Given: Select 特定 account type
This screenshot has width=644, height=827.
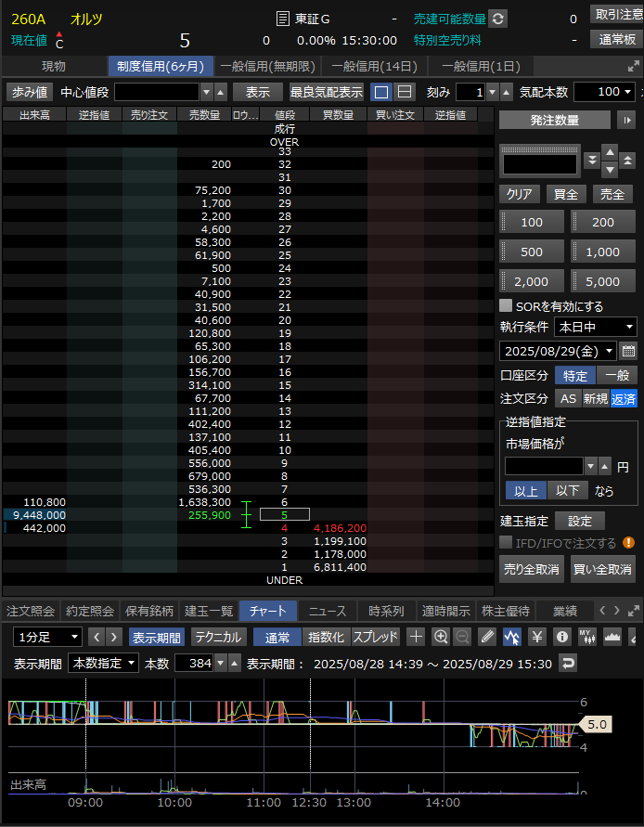Looking at the screenshot, I should pos(575,376).
